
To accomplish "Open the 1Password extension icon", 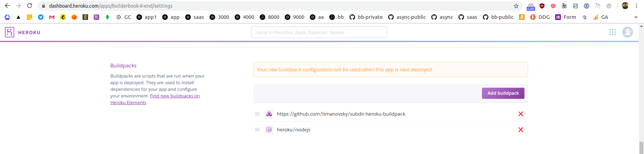I will click(587, 6).
